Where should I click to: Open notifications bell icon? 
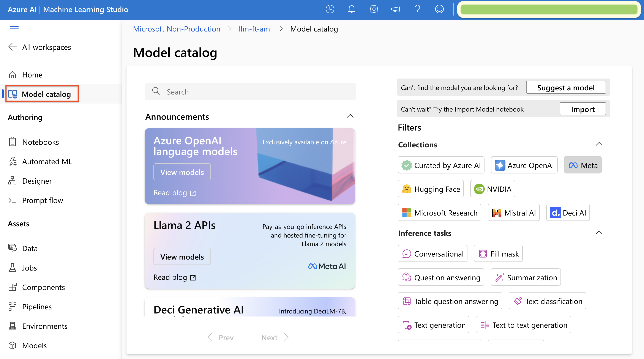pos(352,9)
